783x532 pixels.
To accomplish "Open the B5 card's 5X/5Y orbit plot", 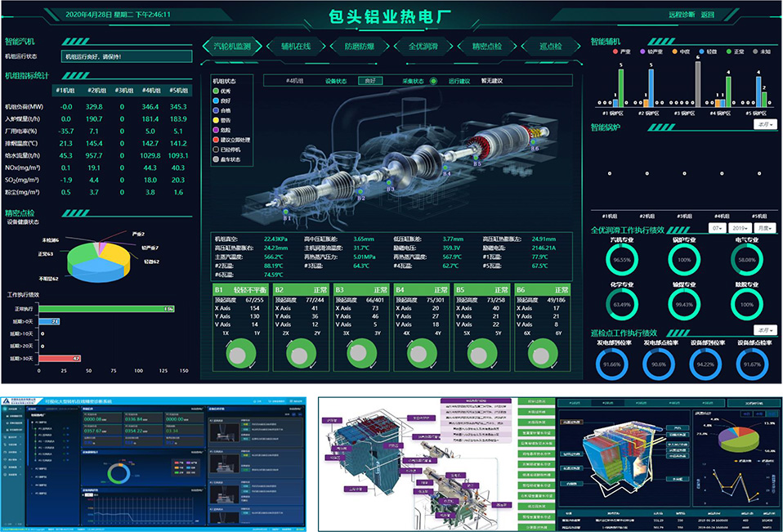I will tap(482, 354).
